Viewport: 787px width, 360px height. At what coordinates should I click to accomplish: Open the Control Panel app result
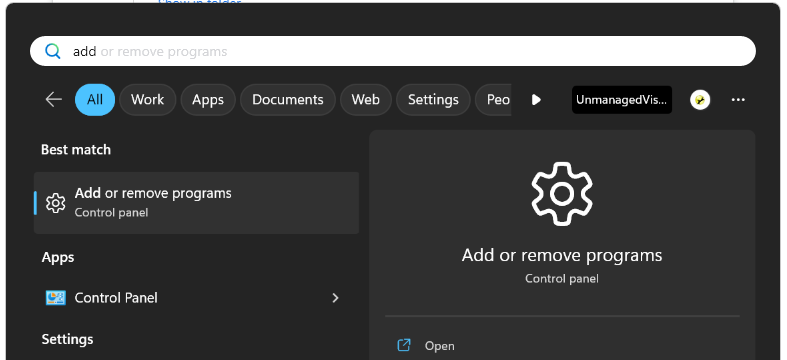point(196,298)
